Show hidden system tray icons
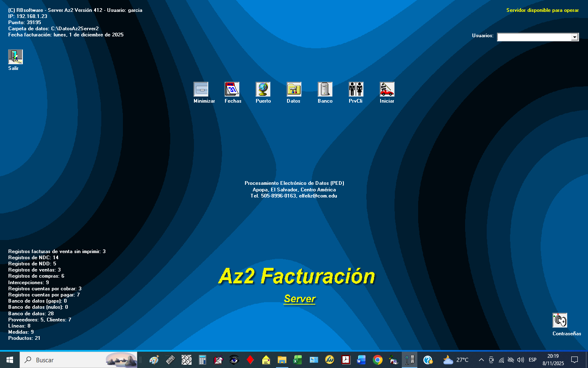This screenshot has height=368, width=588. [481, 360]
